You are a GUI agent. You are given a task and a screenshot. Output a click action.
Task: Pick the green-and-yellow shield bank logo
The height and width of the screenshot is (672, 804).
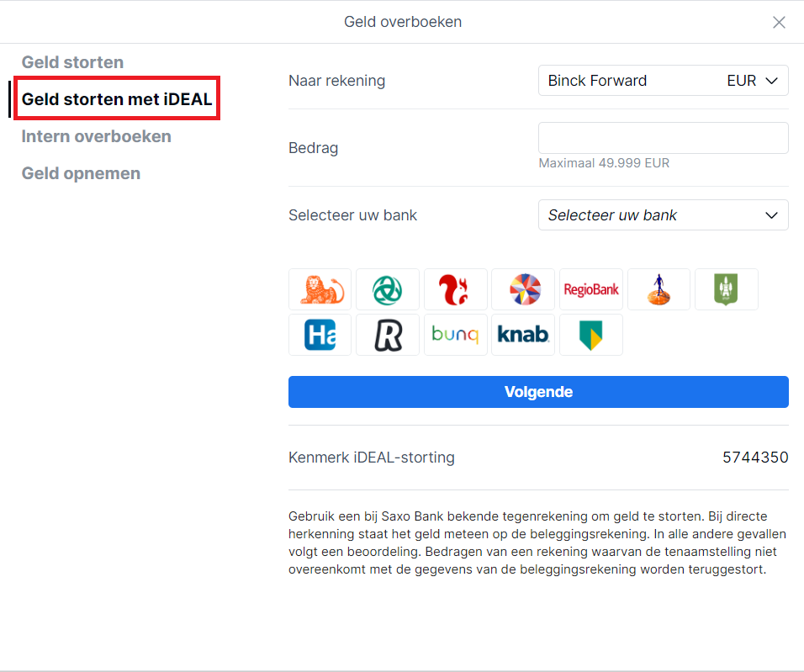pyautogui.click(x=591, y=335)
